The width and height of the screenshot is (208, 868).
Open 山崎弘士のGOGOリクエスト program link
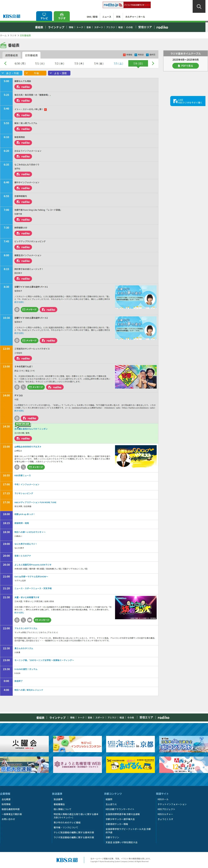(28, 447)
